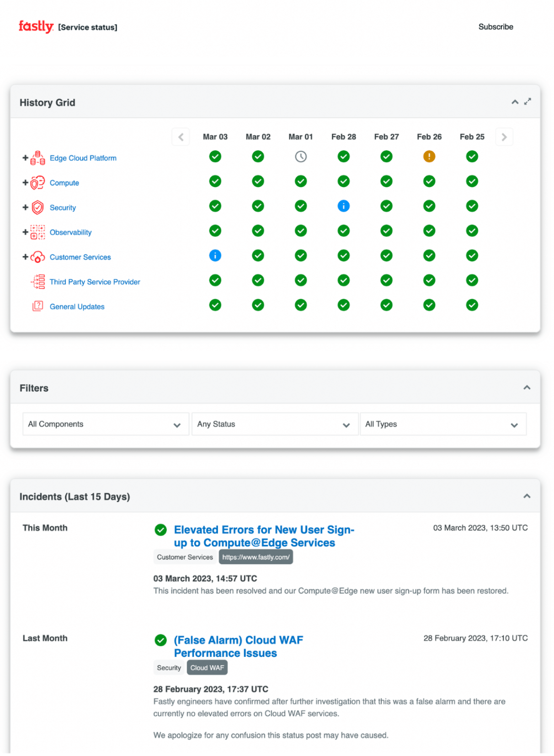Screen dimensions: 554x756
Task: Click resolved check icon beside Elevated Errors incident
Action: click(x=160, y=530)
